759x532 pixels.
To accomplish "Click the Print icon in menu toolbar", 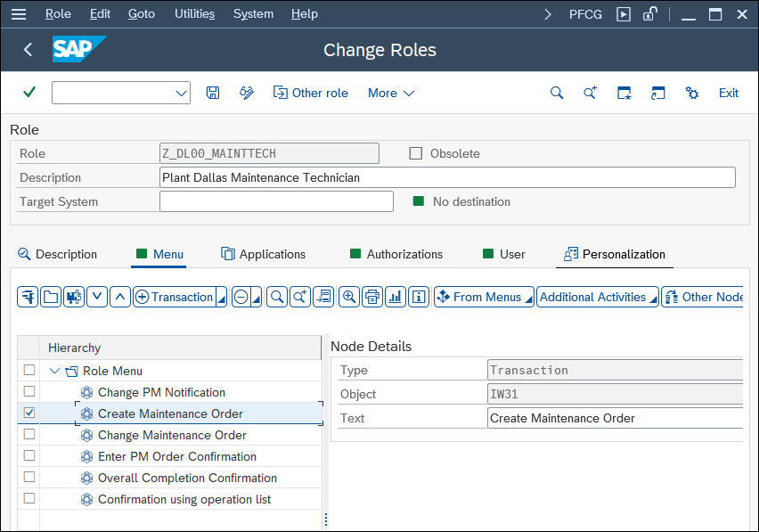I will pyautogui.click(x=372, y=297).
